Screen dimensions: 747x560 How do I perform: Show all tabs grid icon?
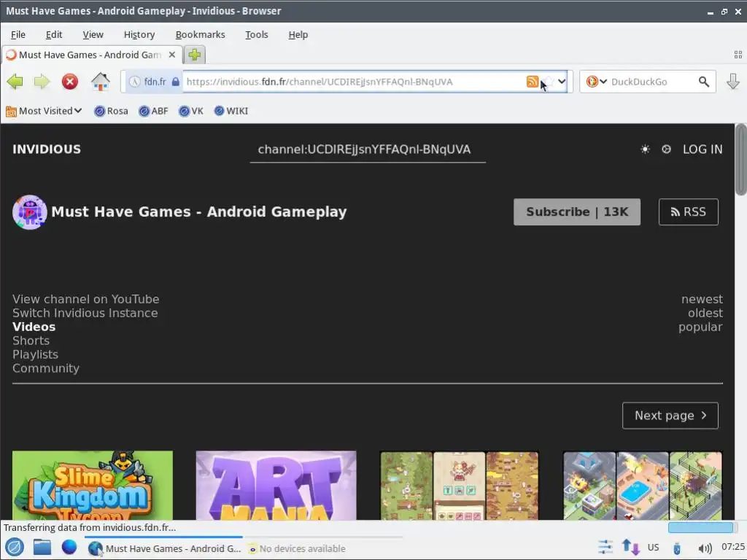(738, 55)
